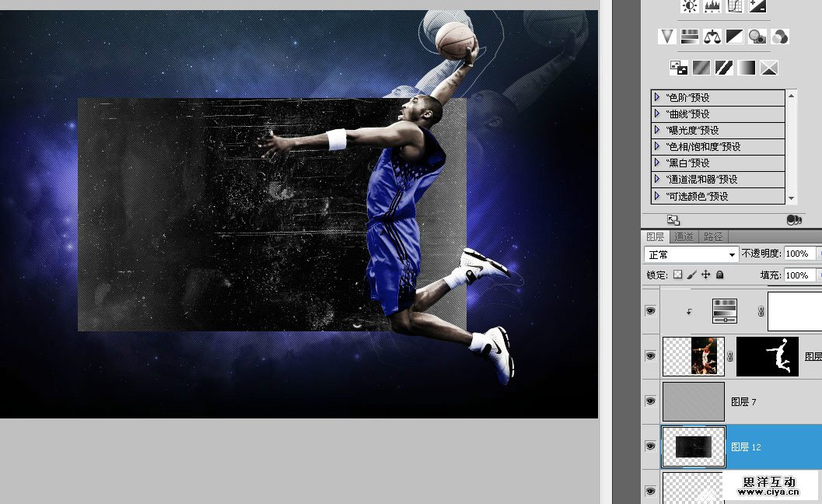Open the Channel Mixer adjustment

[x=780, y=37]
